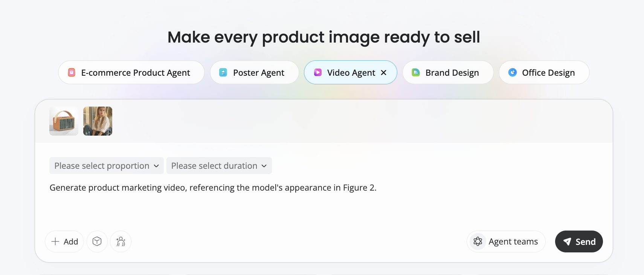The height and width of the screenshot is (275, 644).
Task: Click the model person icon button
Action: point(121,241)
